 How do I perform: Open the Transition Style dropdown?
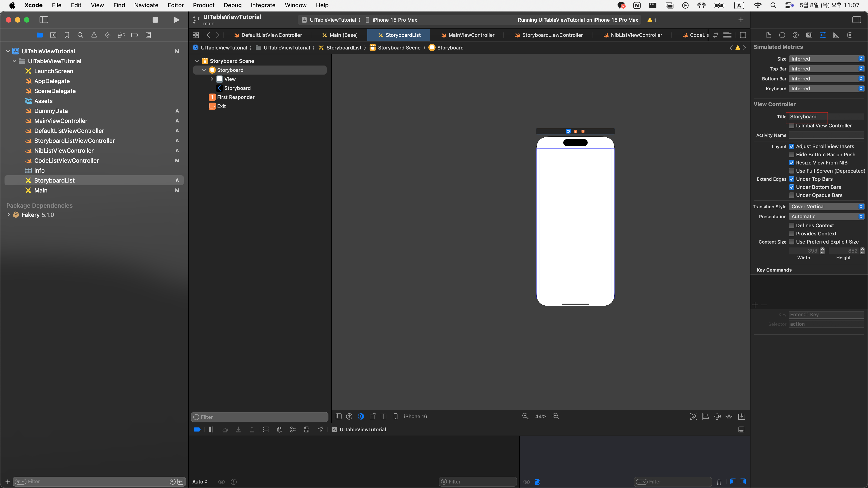tap(826, 206)
